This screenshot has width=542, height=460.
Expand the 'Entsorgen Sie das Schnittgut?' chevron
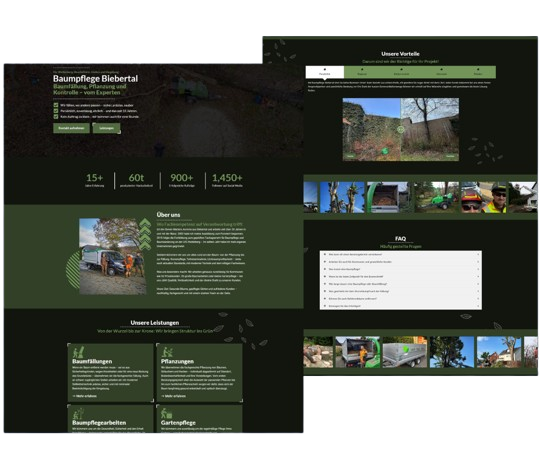[x=478, y=306]
